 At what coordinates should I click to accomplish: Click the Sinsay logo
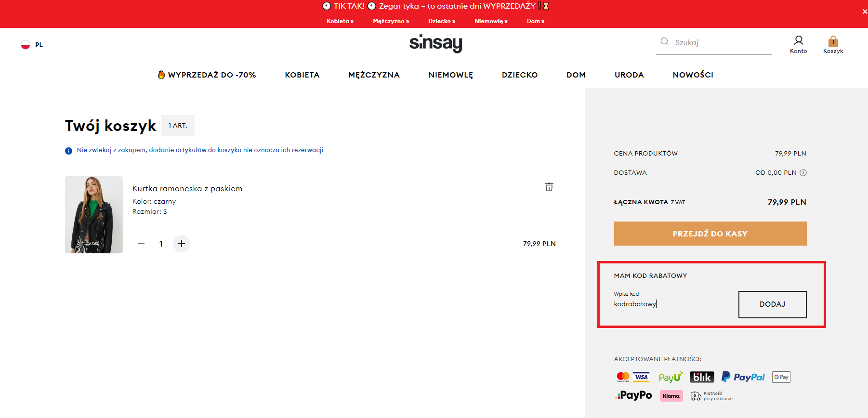(x=435, y=43)
